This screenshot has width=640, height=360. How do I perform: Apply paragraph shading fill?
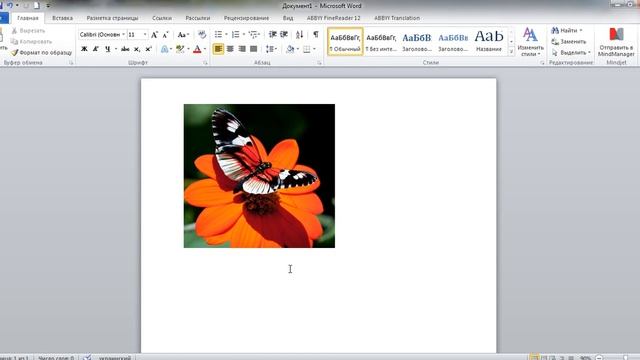[290, 49]
